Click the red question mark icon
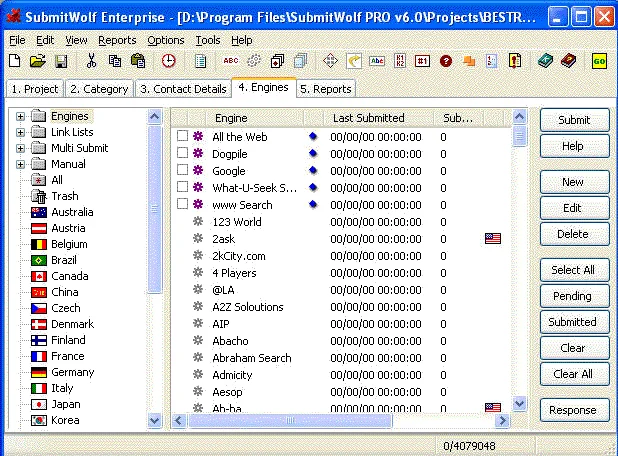 click(x=446, y=62)
